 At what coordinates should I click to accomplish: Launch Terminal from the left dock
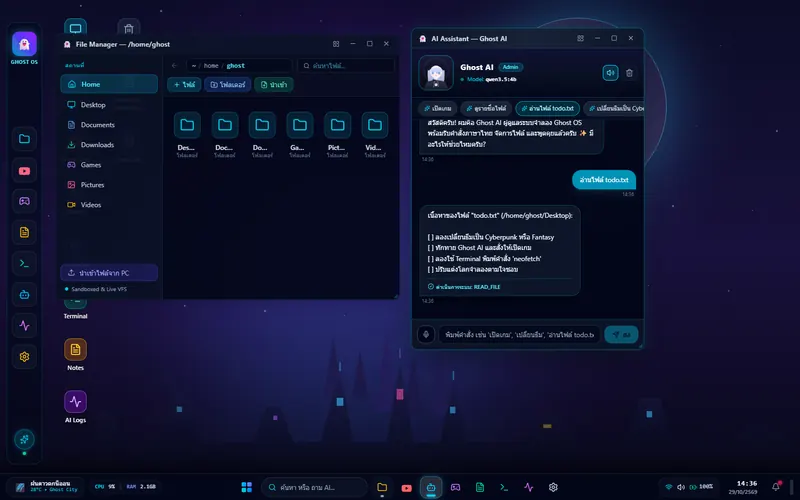[24, 264]
